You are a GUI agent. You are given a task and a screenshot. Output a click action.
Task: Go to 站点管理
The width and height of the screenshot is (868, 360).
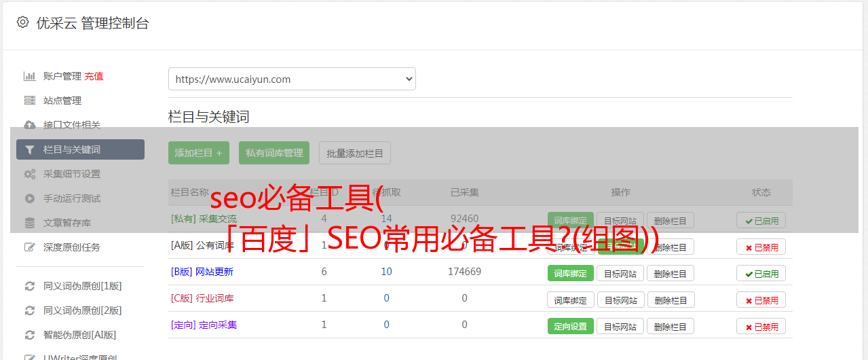(62, 101)
